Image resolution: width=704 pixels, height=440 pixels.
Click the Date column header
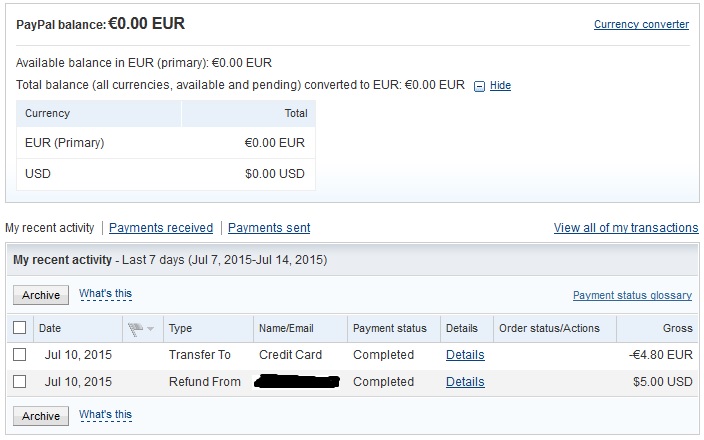[50, 328]
